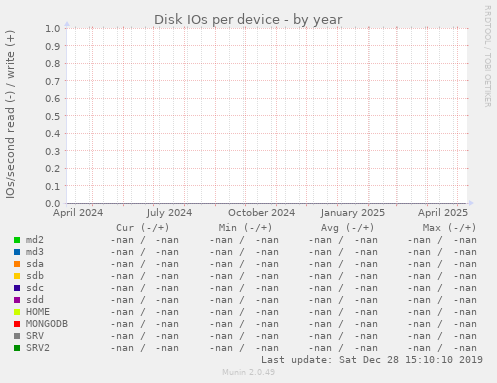The height and width of the screenshot is (383, 497).
Task: Select the md3 legend label
Action: click(35, 252)
